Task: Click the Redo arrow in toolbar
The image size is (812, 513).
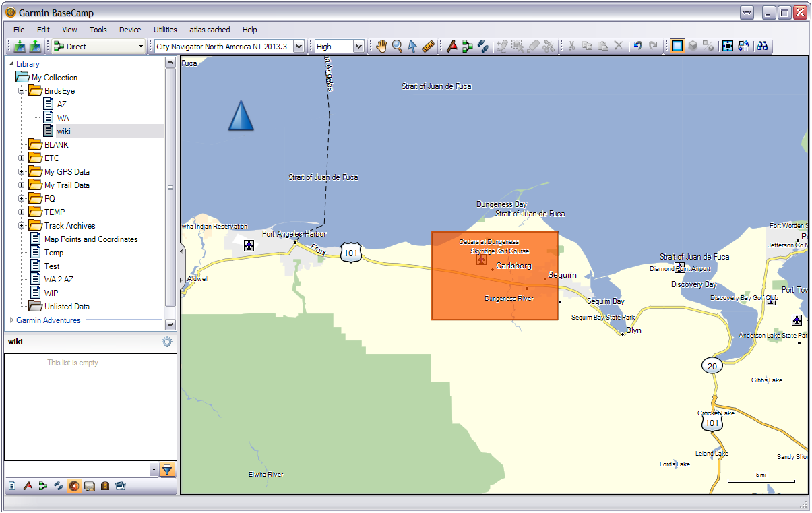Action: click(x=653, y=46)
